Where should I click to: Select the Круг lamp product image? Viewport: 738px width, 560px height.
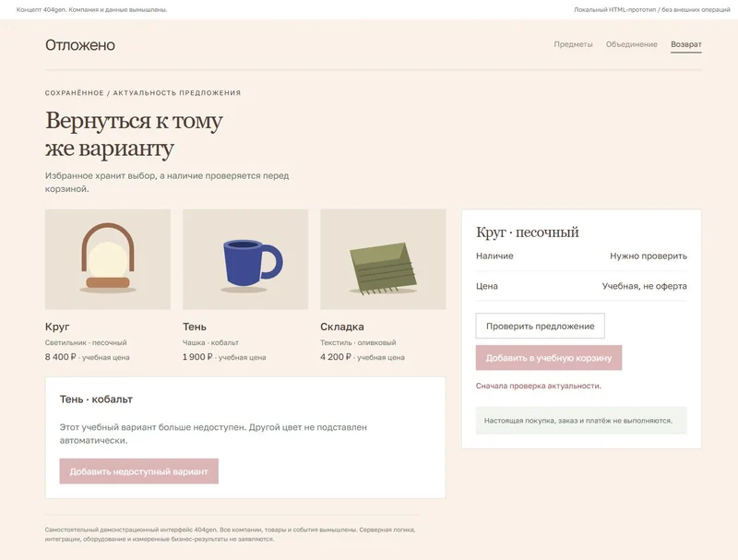point(108,259)
